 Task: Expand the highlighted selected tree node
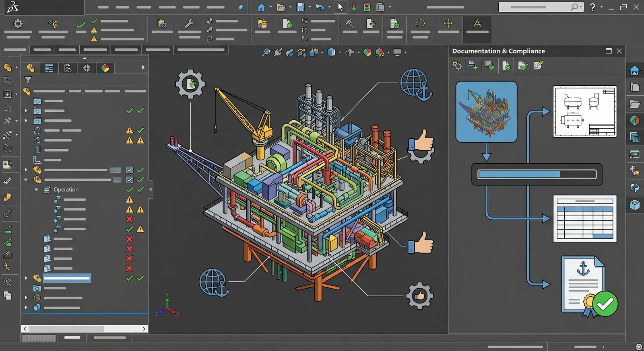pos(26,278)
